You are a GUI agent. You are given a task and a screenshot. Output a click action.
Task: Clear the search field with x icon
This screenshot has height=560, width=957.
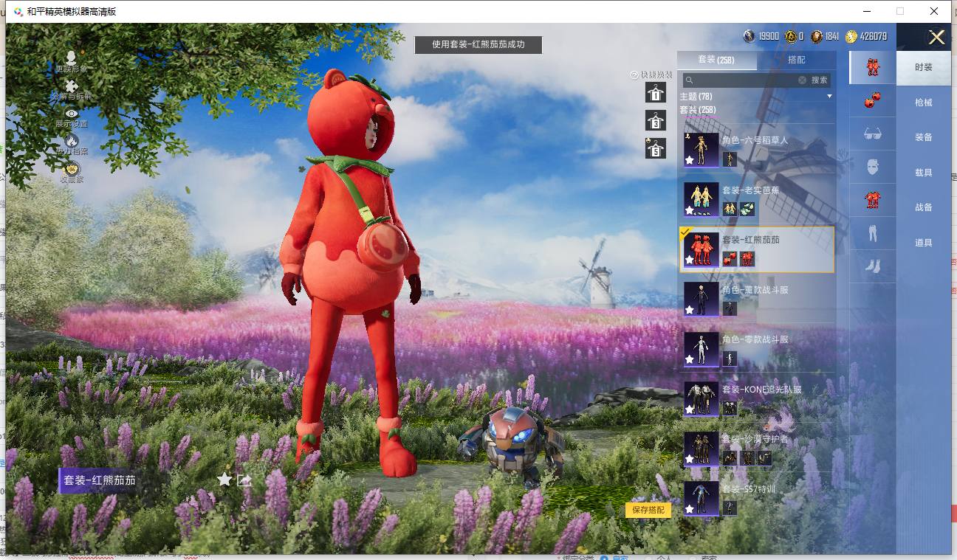pos(802,80)
